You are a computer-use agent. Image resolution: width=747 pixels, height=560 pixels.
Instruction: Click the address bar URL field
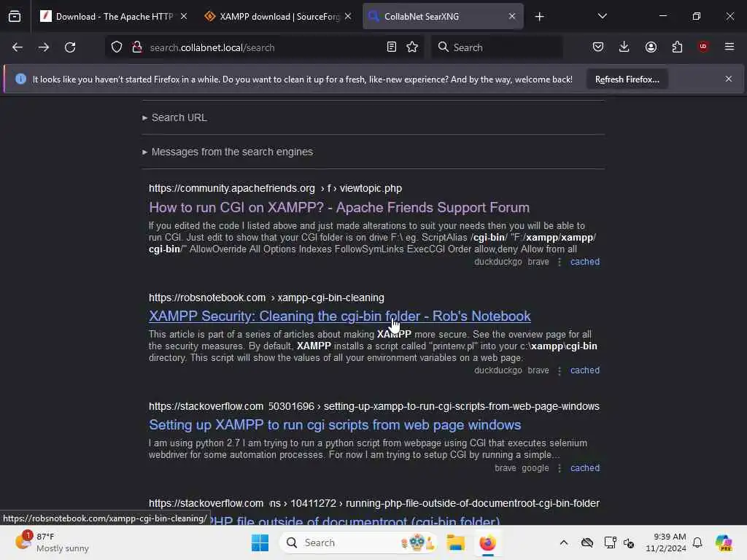pos(264,47)
